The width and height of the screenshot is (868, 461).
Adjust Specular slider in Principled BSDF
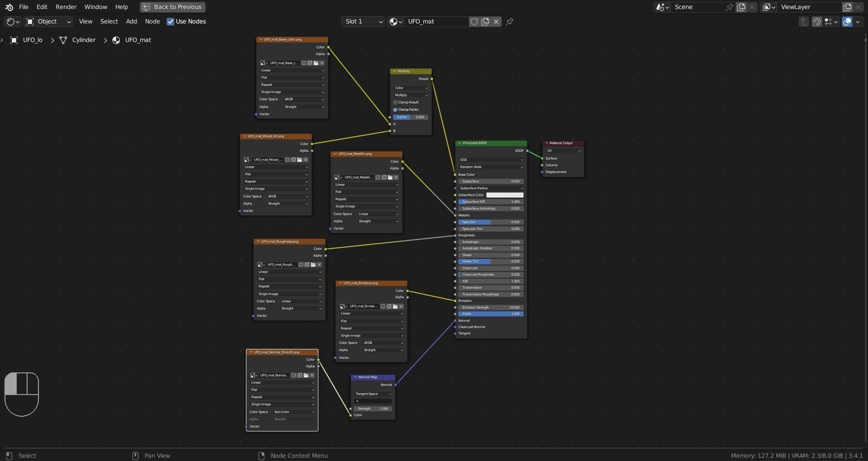491,222
